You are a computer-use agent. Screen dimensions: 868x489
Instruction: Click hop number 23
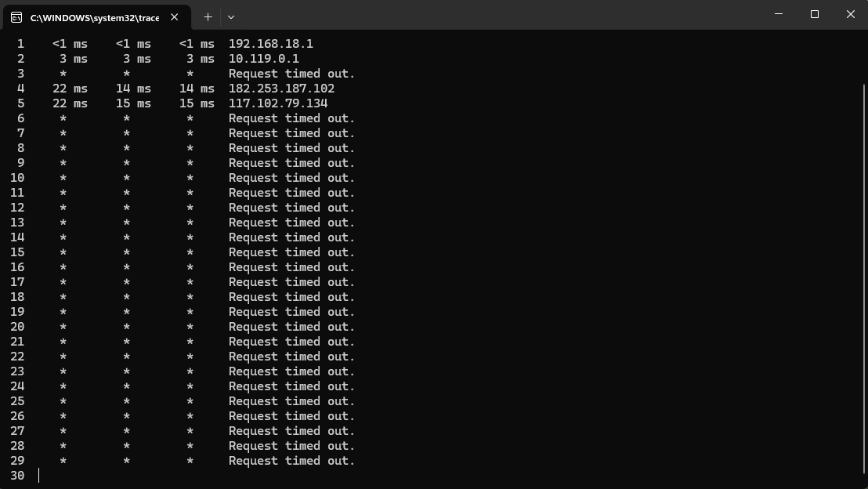click(17, 371)
